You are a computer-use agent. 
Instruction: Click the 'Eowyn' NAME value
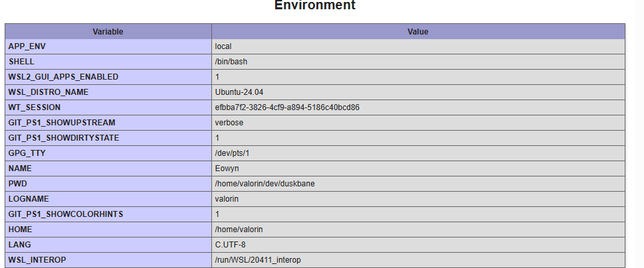tap(226, 168)
